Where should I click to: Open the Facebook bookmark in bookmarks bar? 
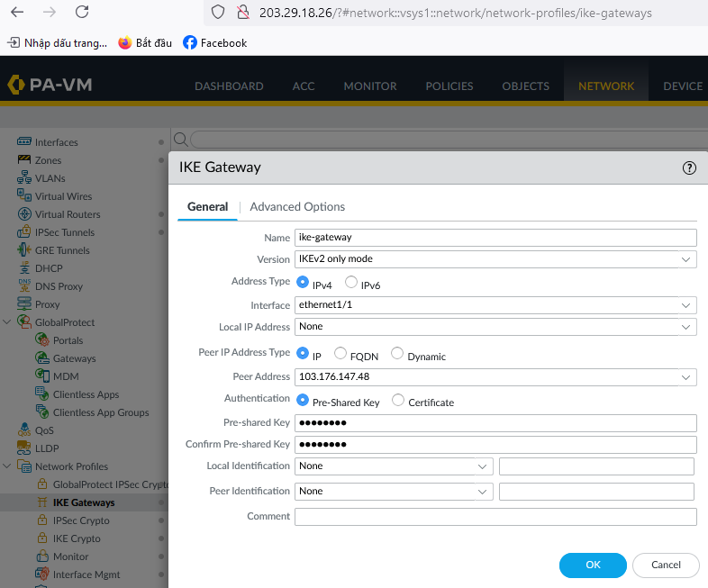click(214, 42)
